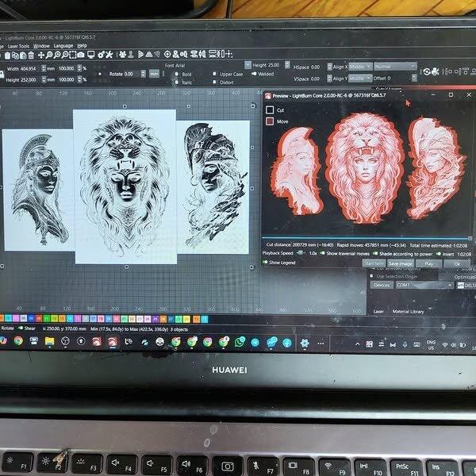The width and height of the screenshot is (476, 476).
Task: Select the Move red legend swatch in Preview
Action: [270, 121]
